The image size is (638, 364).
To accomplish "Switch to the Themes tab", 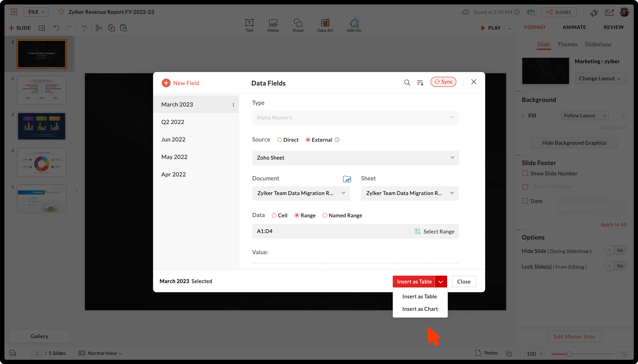I will click(567, 44).
